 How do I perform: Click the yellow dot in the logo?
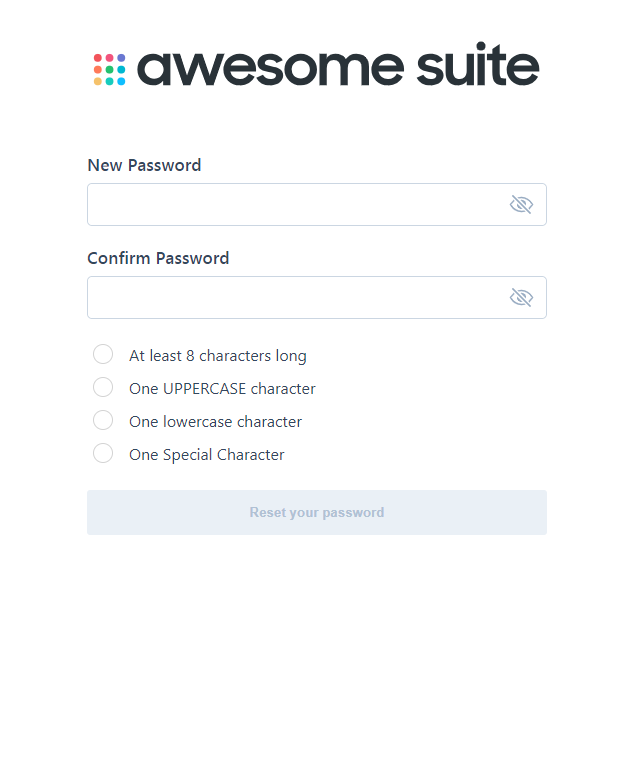98,82
